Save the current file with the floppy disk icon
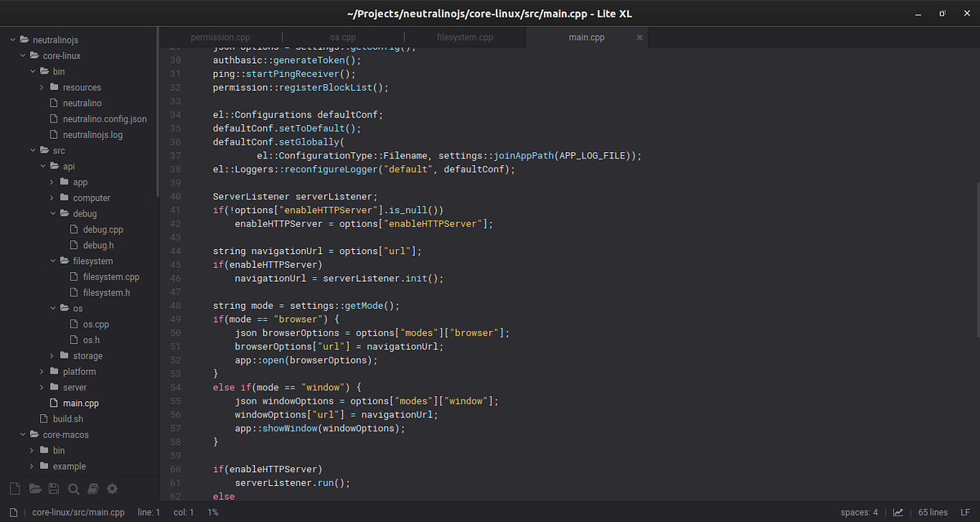The image size is (980, 522). pyautogui.click(x=54, y=488)
